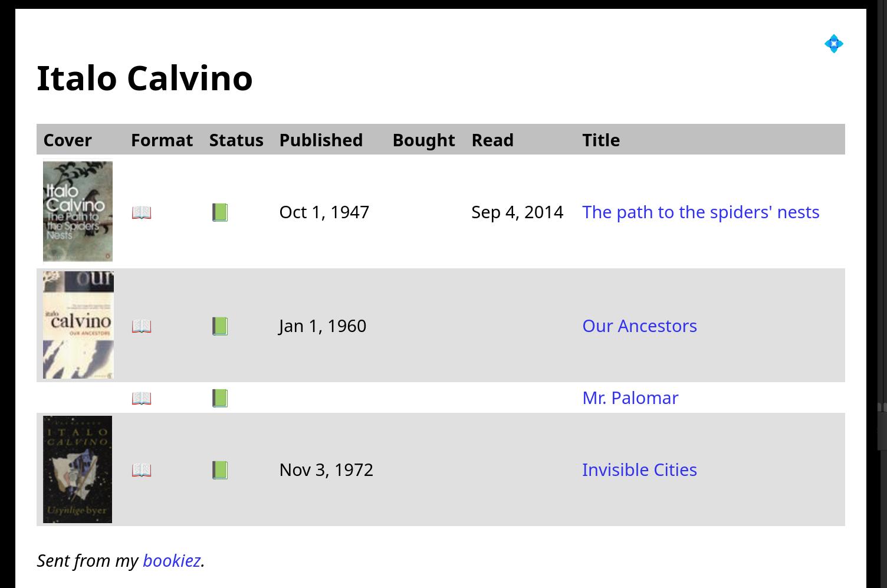Viewport: 887px width, 588px height.
Task: Open The path to the spiders' nests link
Action: [701, 212]
